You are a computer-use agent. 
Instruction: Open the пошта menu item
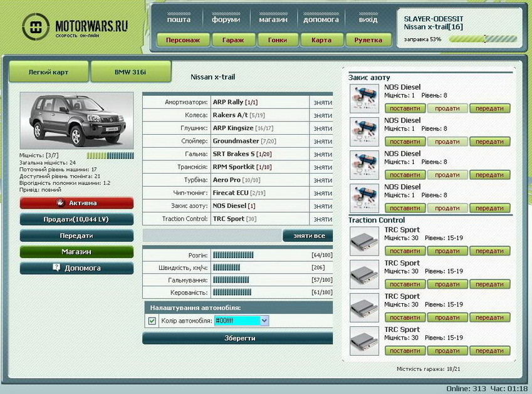click(x=179, y=19)
